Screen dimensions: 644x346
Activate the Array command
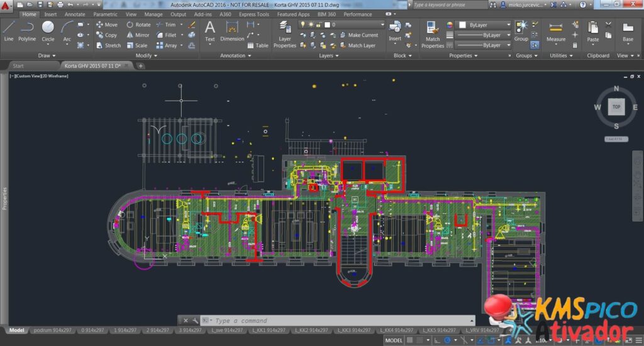166,46
